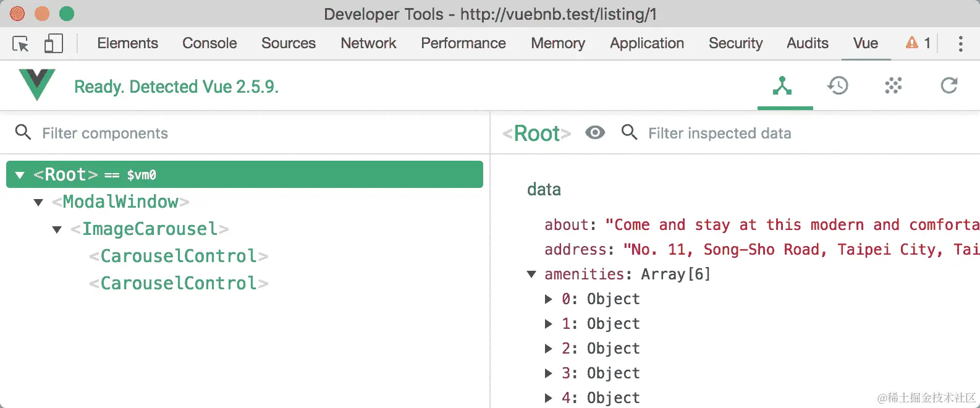Viewport: 980px width, 408px height.
Task: Click the warning indicator icon
Action: (912, 43)
